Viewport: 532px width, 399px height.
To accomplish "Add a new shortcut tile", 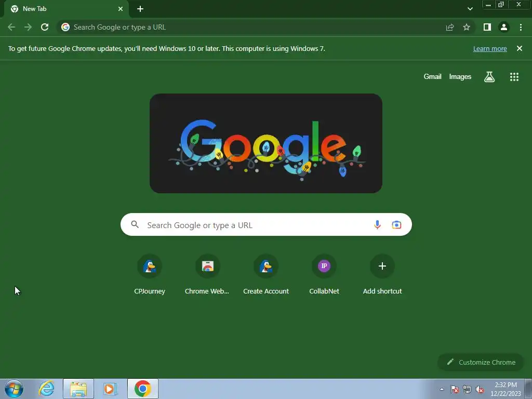I will pyautogui.click(x=382, y=275).
